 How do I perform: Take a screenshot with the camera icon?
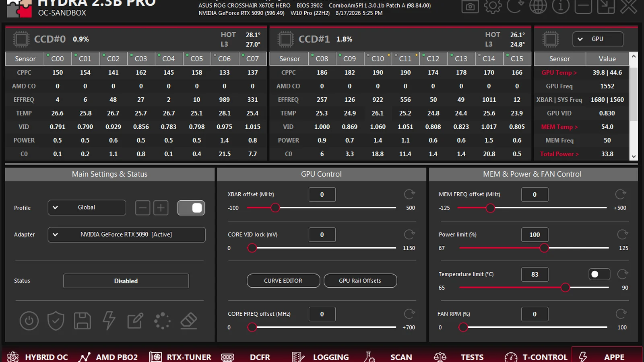[x=470, y=6]
